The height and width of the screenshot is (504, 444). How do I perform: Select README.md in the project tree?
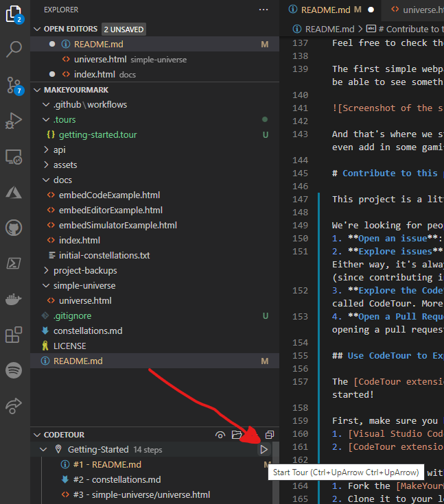[x=155, y=361]
